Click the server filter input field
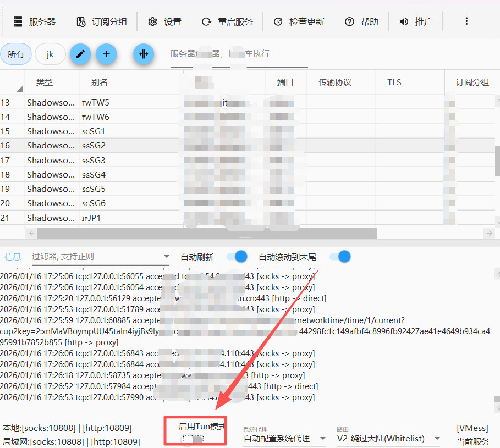The height and width of the screenshot is (448, 500). pos(220,54)
